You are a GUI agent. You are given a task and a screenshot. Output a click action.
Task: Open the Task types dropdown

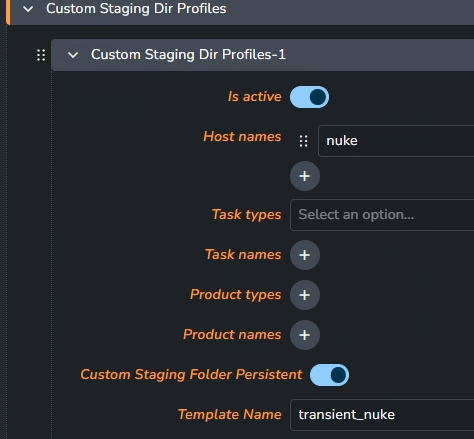382,215
